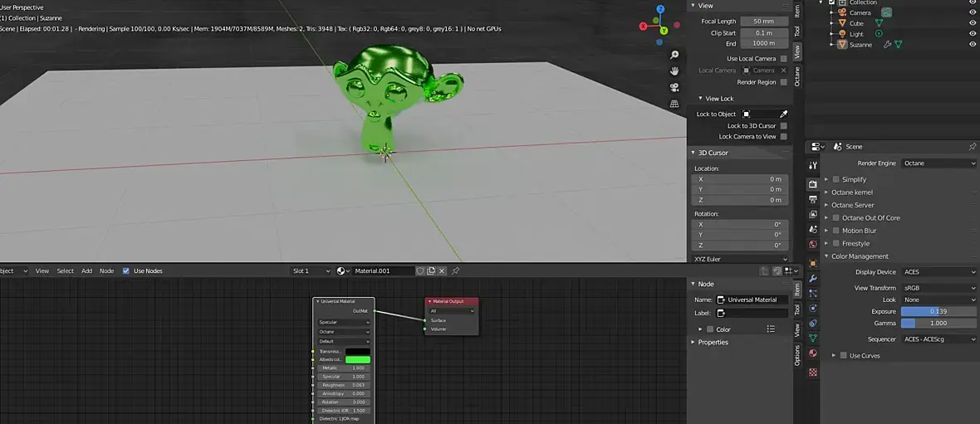Enable the Use Curves checkbox
Image resolution: width=980 pixels, height=424 pixels.
tap(843, 356)
